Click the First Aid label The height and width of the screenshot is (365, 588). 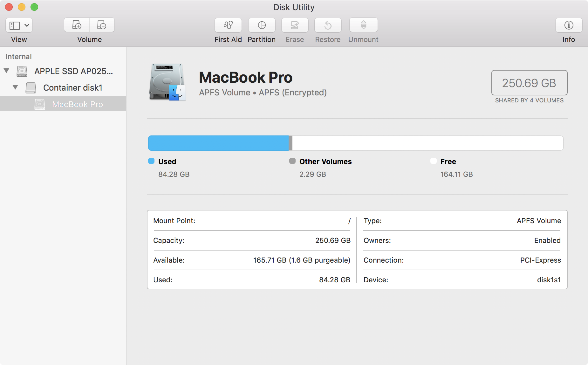(x=228, y=39)
